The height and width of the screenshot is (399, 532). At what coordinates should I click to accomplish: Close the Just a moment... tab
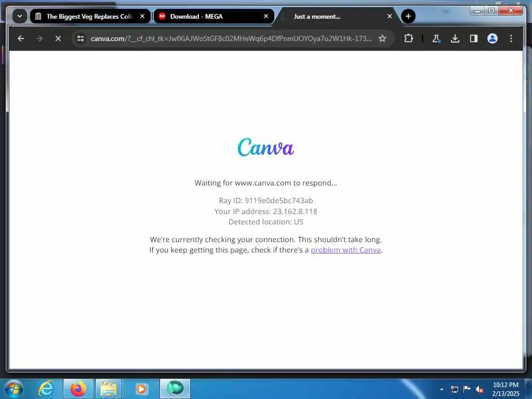pos(390,16)
